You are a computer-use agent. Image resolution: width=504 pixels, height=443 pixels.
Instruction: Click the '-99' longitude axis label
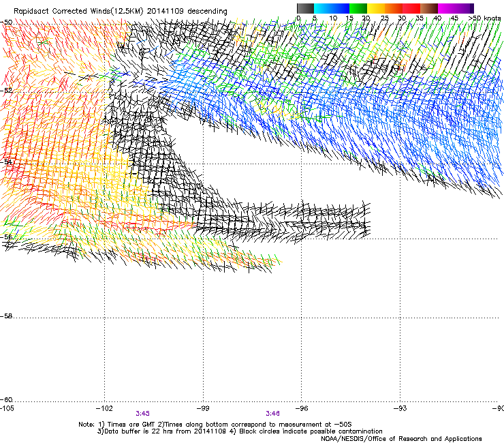[x=203, y=408]
